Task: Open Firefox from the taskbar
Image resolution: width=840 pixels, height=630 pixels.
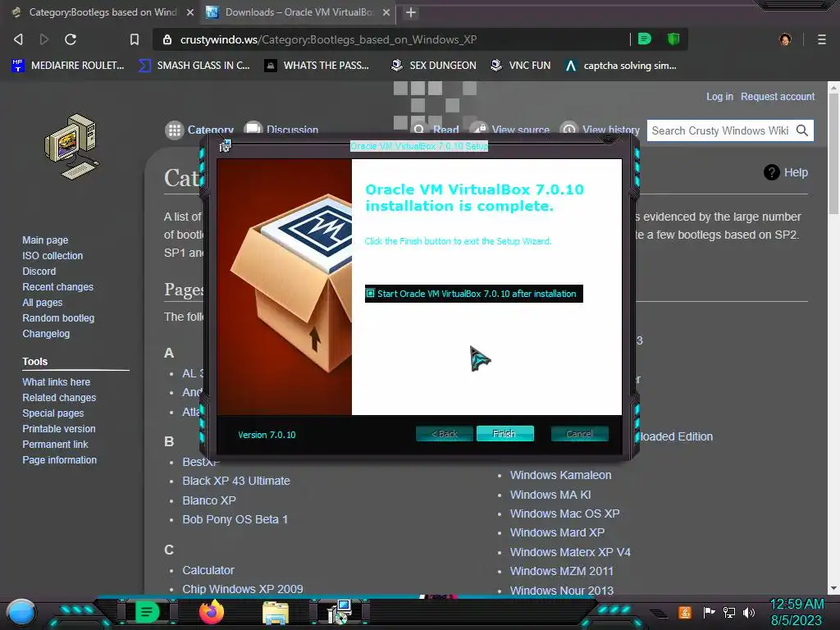Action: pos(212,612)
